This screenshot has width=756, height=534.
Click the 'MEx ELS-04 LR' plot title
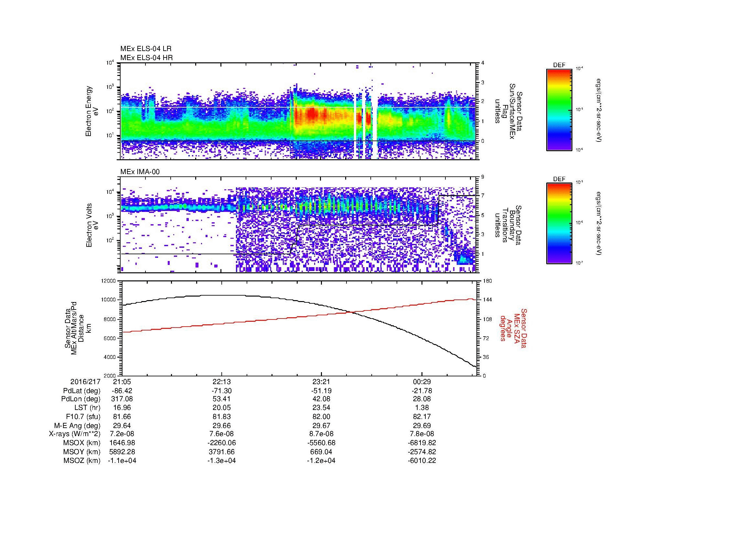(x=146, y=49)
